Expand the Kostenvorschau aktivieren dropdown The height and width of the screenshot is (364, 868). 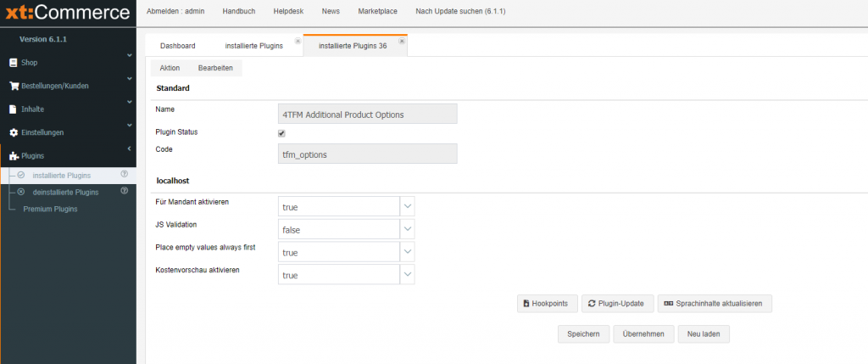(x=408, y=275)
